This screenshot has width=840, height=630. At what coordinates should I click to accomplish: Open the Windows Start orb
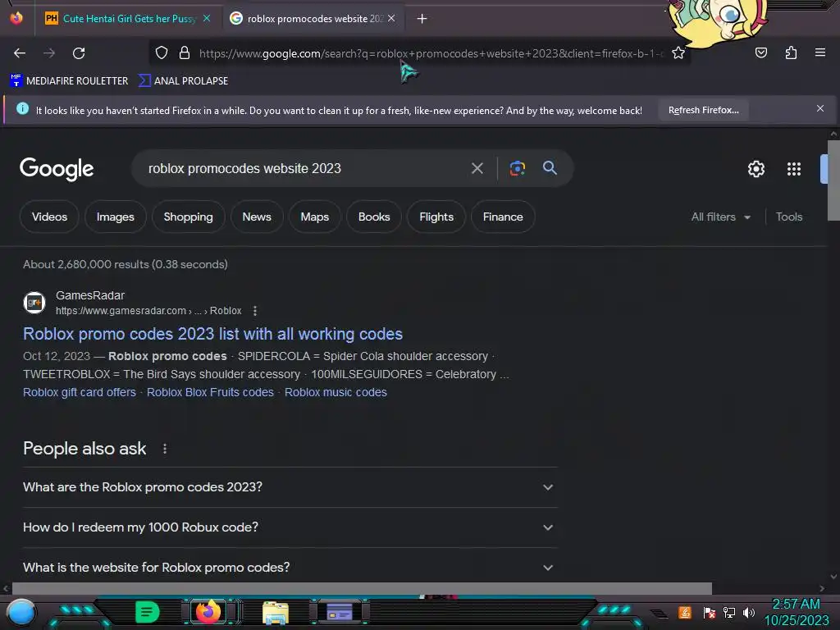(x=21, y=613)
